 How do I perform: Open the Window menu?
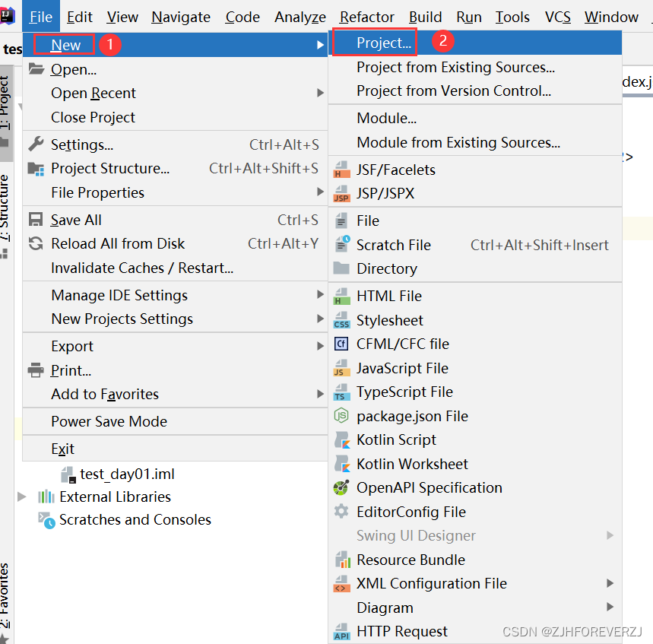click(611, 17)
